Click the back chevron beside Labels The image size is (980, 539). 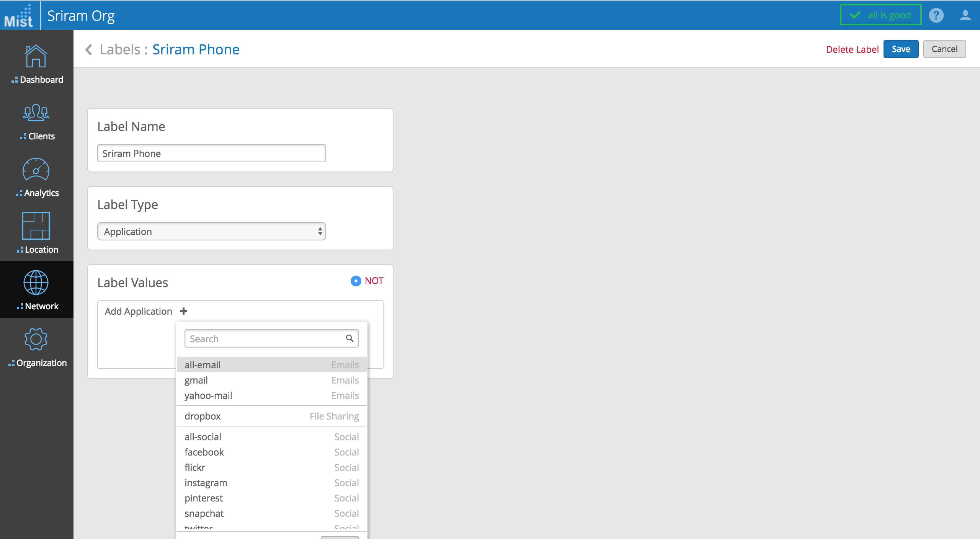click(x=89, y=50)
